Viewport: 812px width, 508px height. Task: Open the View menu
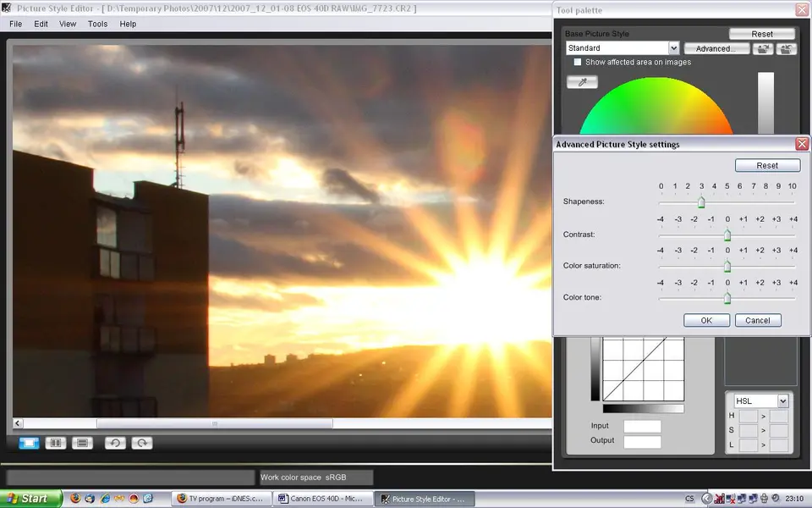point(68,24)
